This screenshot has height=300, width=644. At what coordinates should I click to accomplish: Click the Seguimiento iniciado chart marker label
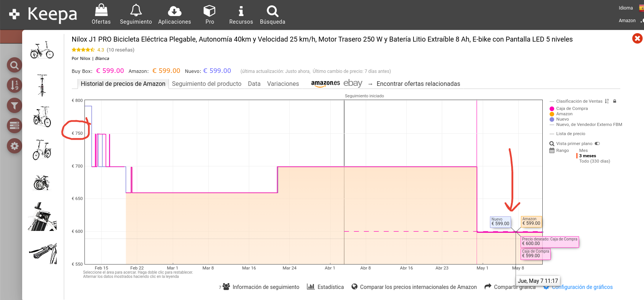click(364, 96)
